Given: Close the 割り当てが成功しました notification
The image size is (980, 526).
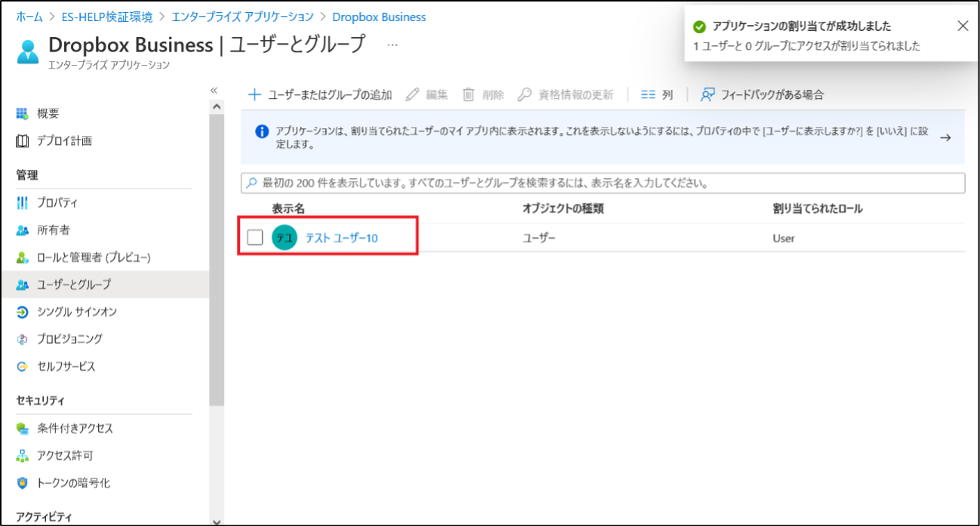Looking at the screenshot, I should coord(963,26).
